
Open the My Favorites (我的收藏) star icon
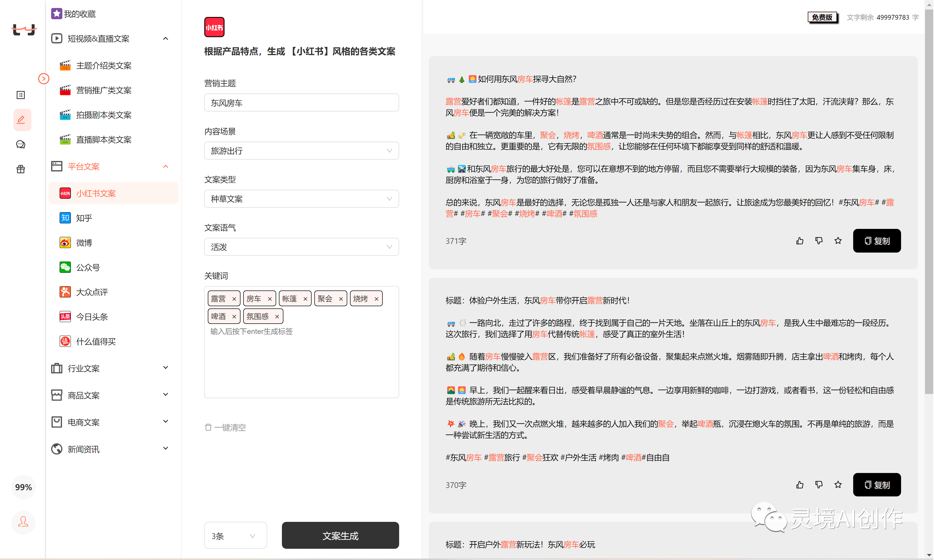[x=56, y=13]
